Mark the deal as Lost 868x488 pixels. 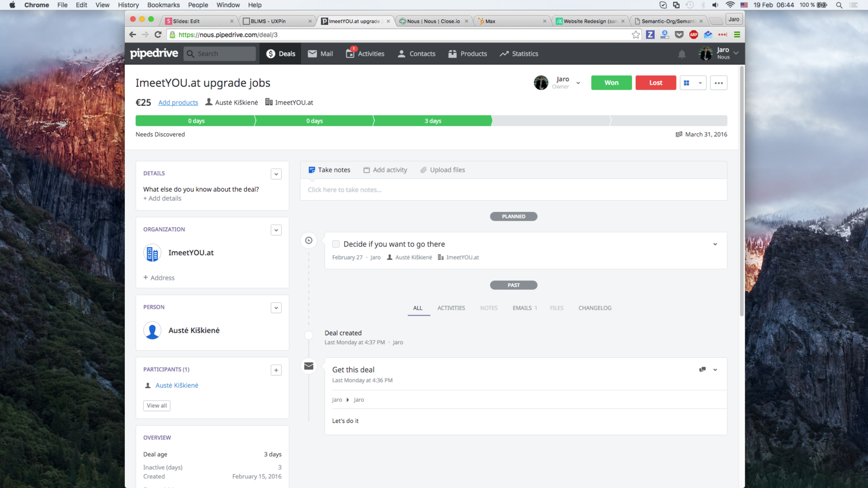point(656,82)
